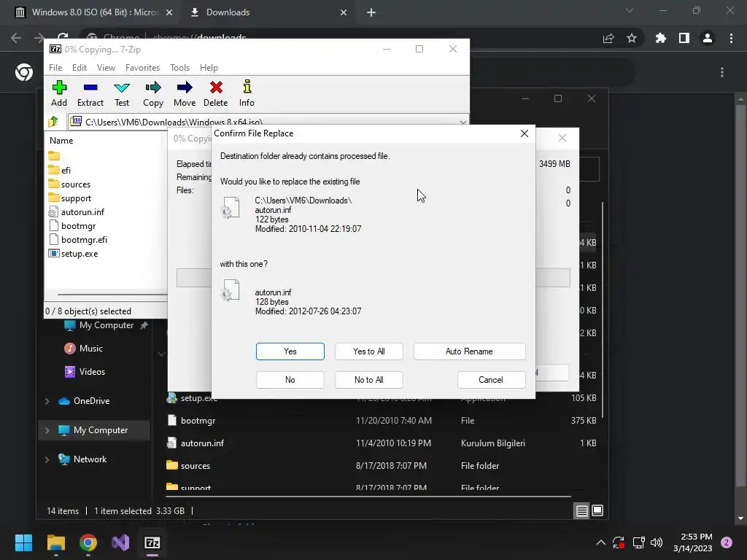Image resolution: width=747 pixels, height=560 pixels.
Task: Open a new Chrome tab
Action: point(371,13)
